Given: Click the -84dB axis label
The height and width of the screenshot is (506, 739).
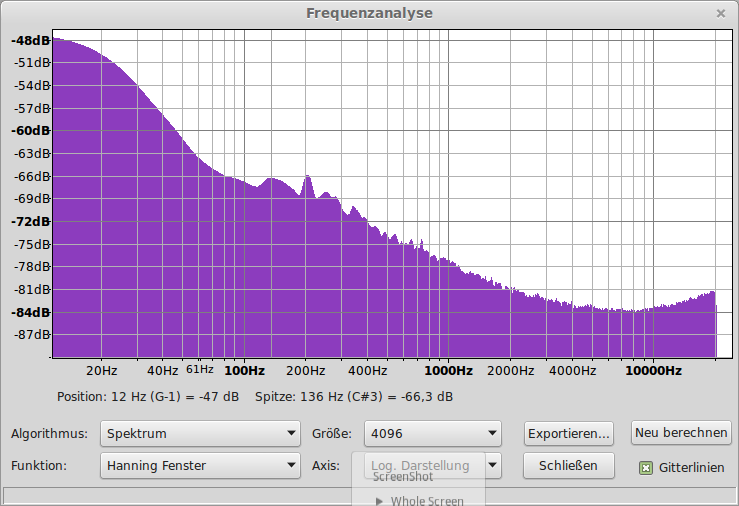Looking at the screenshot, I should pos(30,312).
